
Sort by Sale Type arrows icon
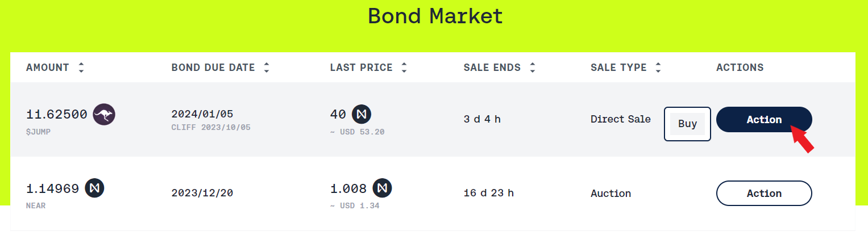[658, 68]
